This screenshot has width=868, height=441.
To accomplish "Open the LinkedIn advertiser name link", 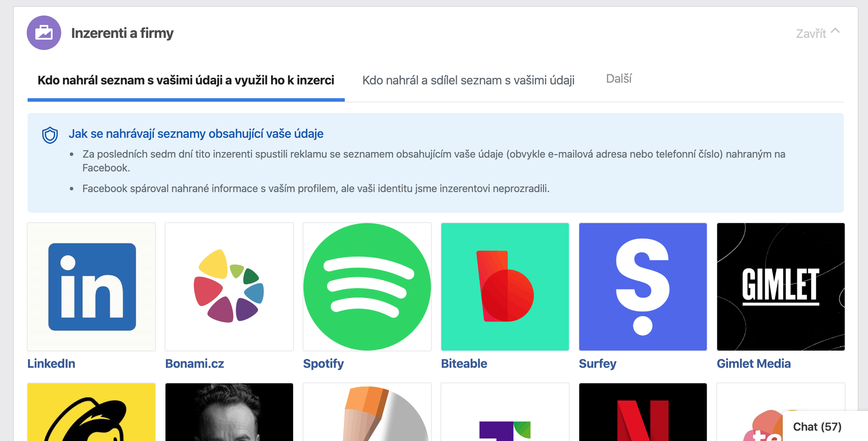I will pyautogui.click(x=51, y=364).
